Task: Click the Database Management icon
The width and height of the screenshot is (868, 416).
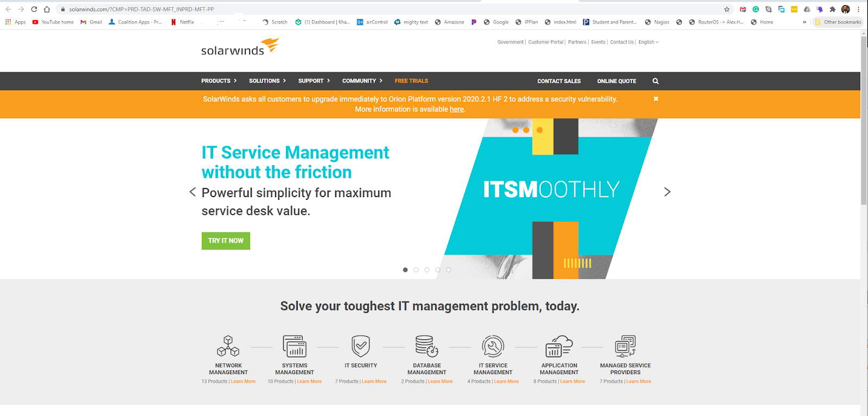Action: [x=427, y=346]
